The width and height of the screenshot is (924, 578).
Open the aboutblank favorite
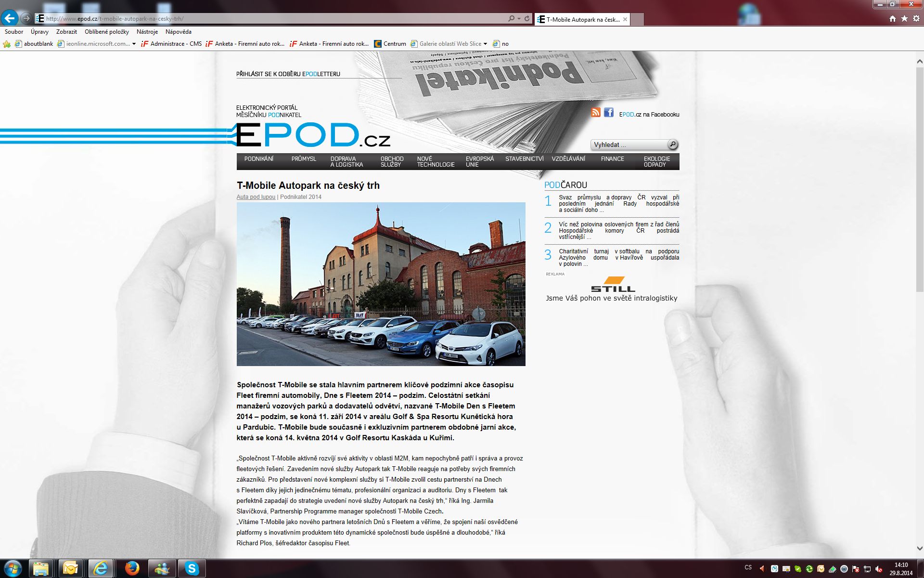point(34,44)
